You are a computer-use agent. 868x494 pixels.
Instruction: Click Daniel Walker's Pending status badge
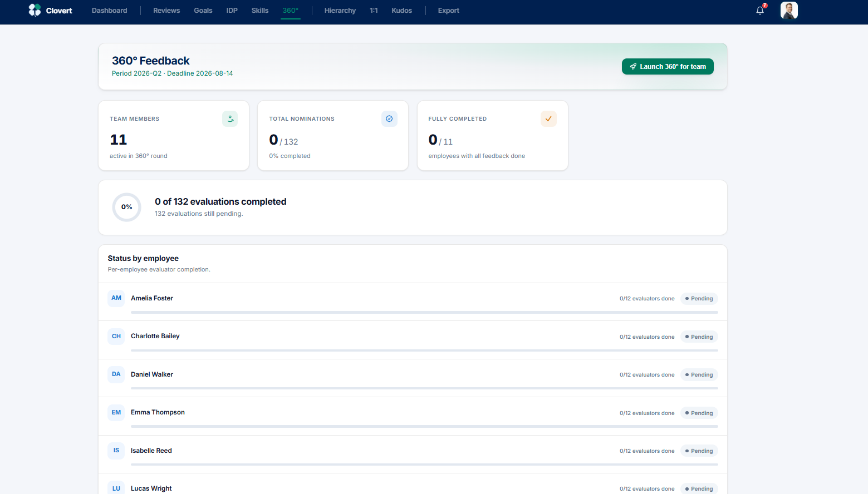(699, 375)
